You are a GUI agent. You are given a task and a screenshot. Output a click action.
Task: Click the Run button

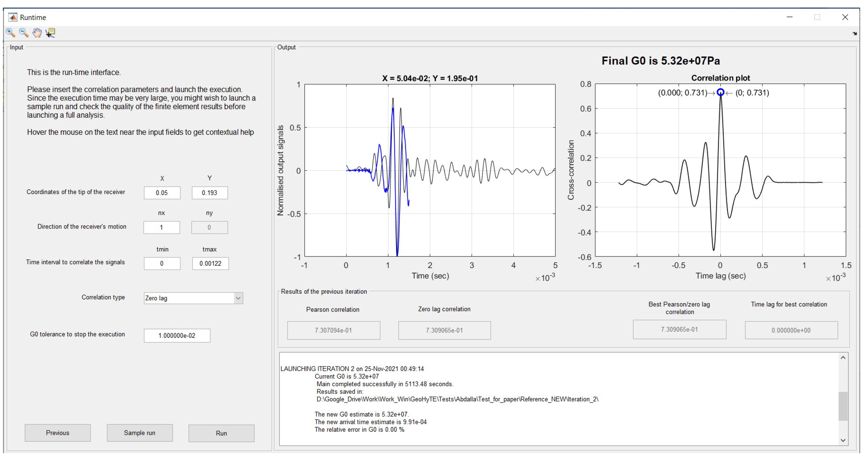(x=221, y=433)
